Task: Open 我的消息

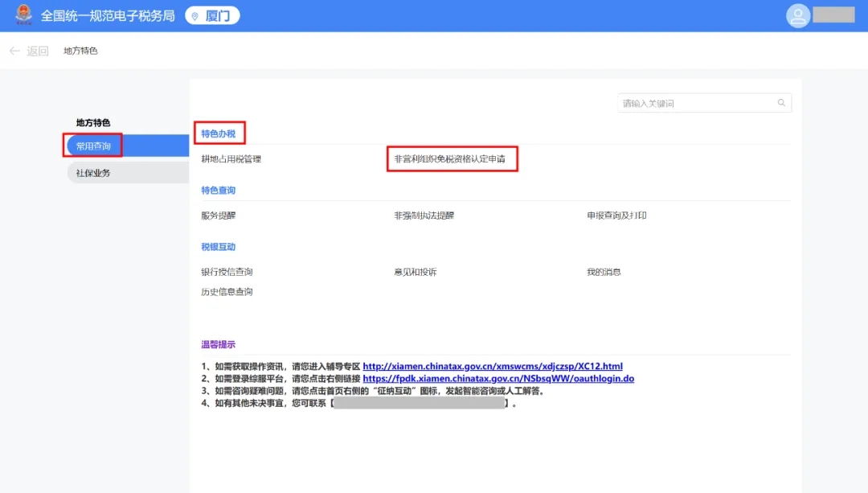Action: click(x=604, y=272)
